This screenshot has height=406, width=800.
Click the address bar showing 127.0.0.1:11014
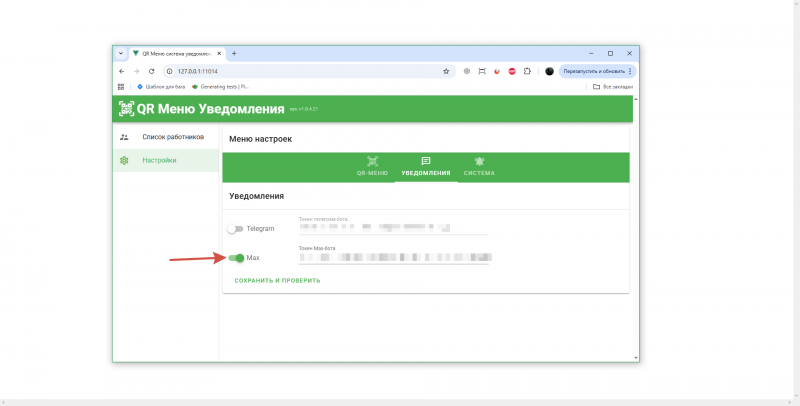click(x=300, y=71)
